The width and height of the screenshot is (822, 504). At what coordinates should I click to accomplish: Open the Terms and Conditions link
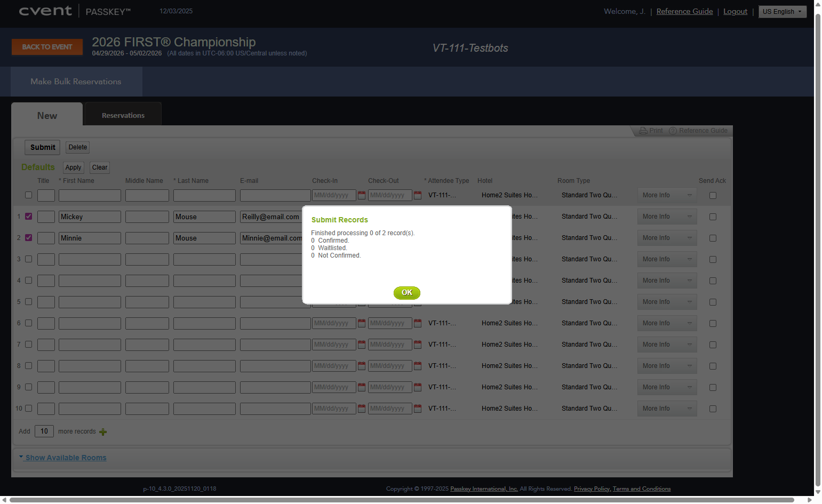(642, 489)
